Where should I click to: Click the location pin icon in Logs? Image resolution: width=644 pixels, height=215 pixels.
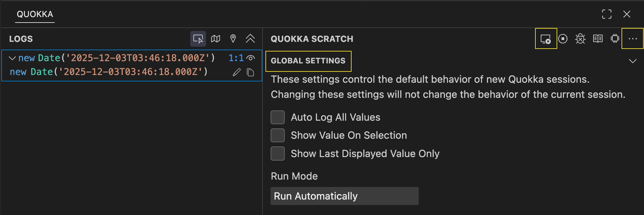(x=233, y=39)
